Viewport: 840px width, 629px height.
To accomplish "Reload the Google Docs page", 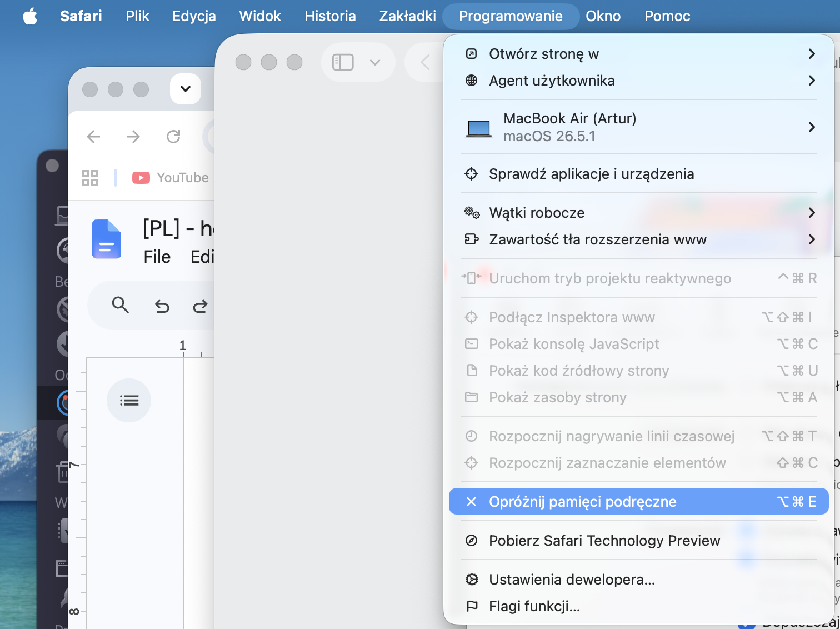I will (x=173, y=137).
